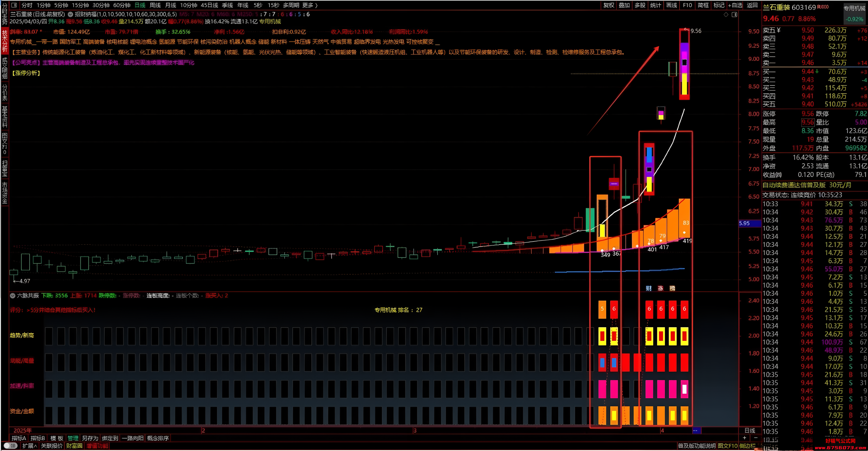Open the 招财纳福 indicator round dropdown icon

point(71,14)
